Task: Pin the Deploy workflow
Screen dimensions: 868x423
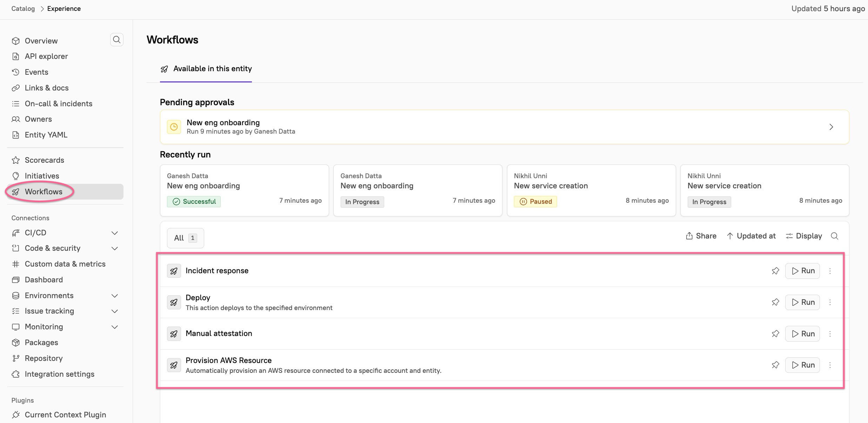Action: (x=775, y=302)
